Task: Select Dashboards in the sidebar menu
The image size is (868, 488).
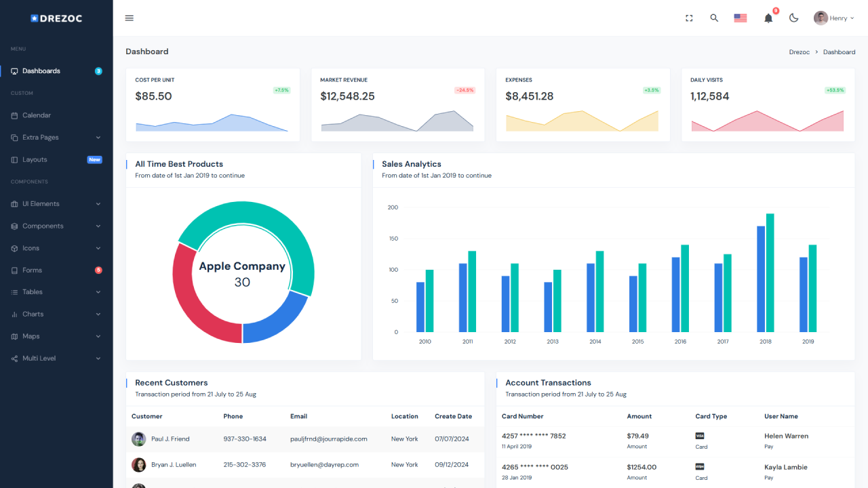Action: 41,71
